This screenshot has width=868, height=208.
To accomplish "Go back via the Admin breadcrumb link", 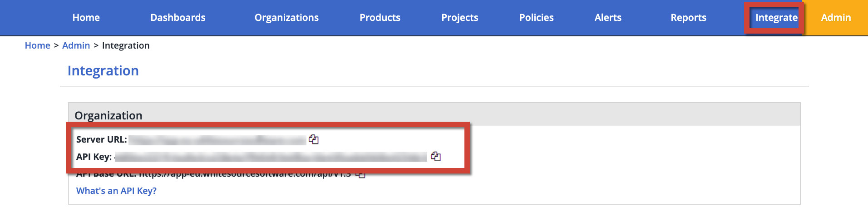I will click(x=76, y=45).
